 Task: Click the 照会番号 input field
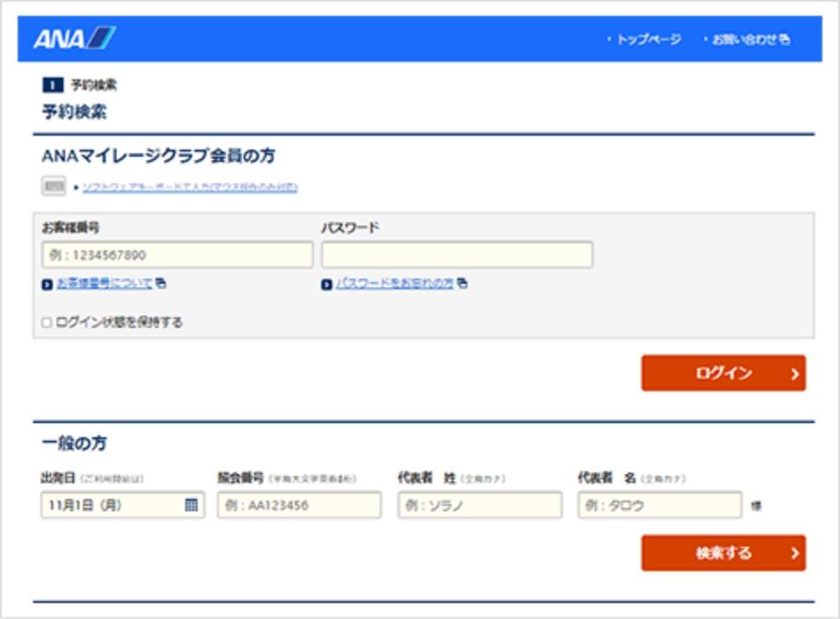click(299, 505)
